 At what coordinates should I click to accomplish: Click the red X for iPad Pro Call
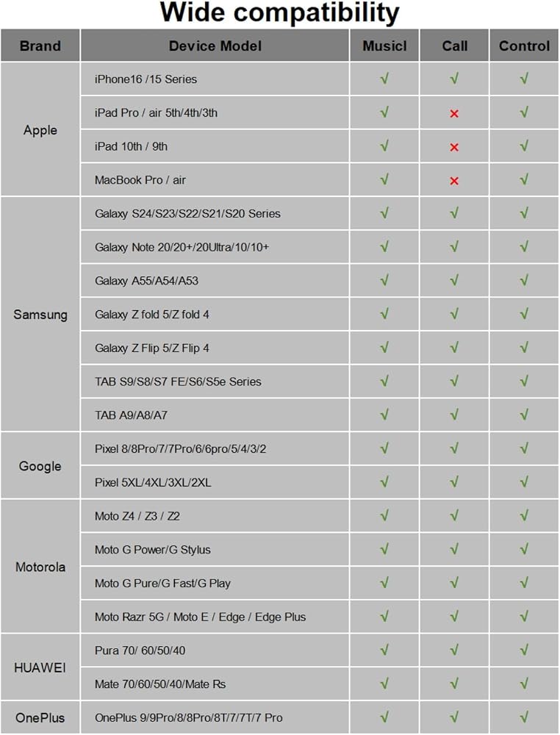click(454, 113)
